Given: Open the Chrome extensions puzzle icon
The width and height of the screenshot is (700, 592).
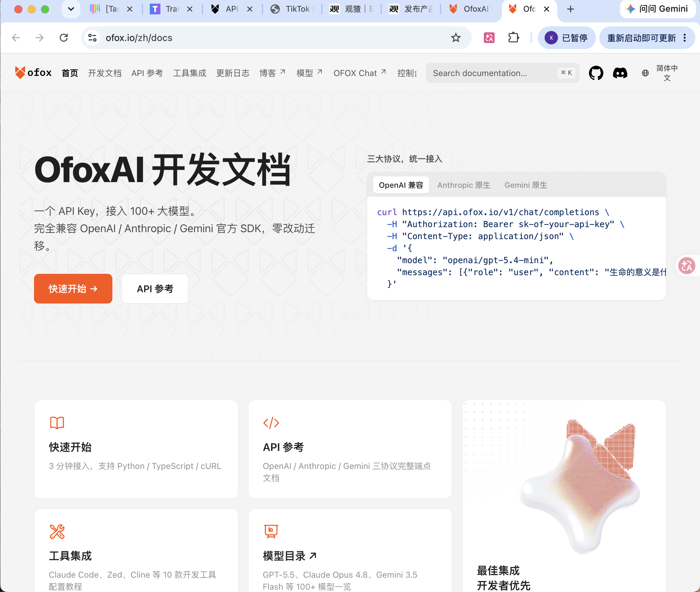Looking at the screenshot, I should [x=513, y=38].
